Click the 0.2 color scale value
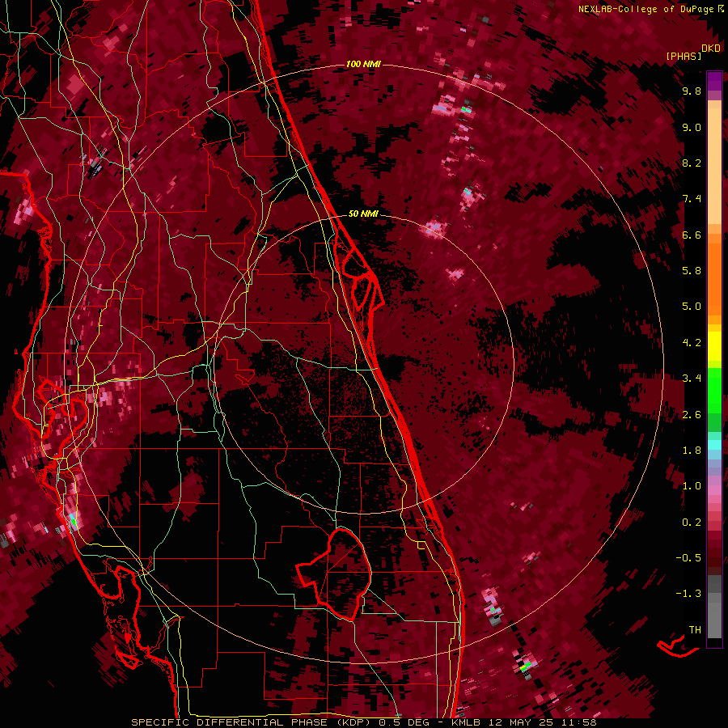 tap(692, 523)
